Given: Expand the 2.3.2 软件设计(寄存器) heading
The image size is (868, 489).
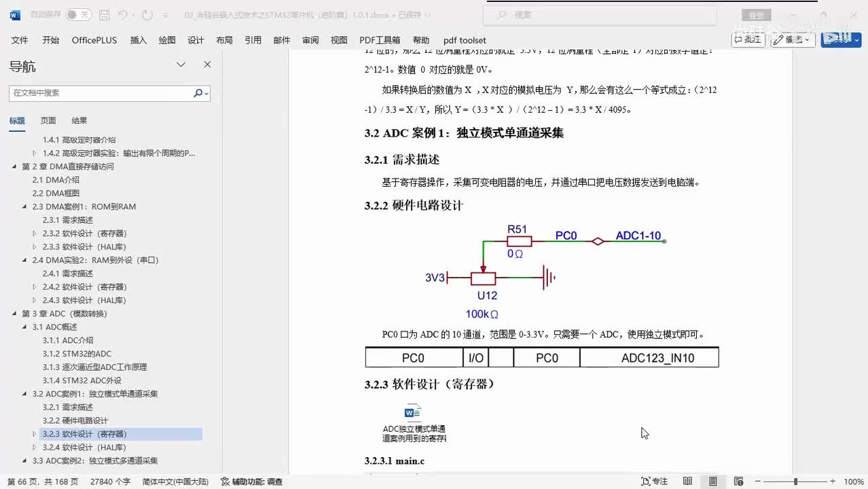Looking at the screenshot, I should click(x=35, y=234).
